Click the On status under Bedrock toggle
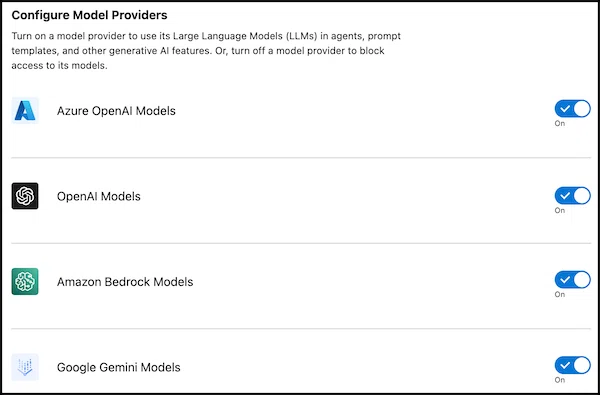This screenshot has height=395, width=600. click(560, 294)
